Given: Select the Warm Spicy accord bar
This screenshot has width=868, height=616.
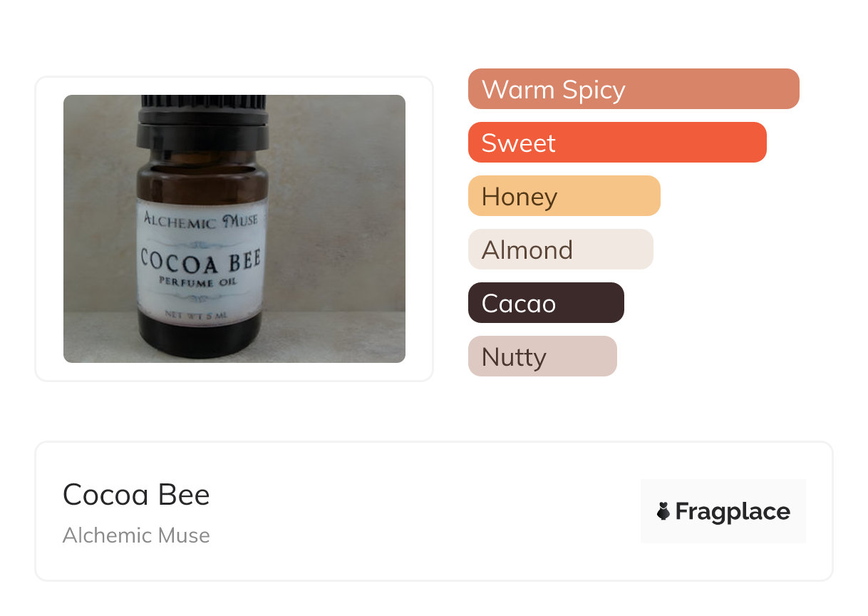Looking at the screenshot, I should [633, 89].
